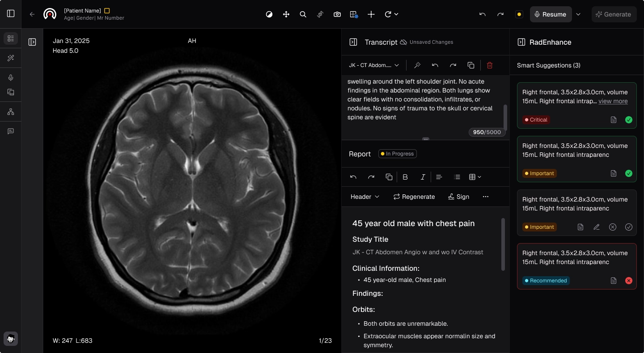The width and height of the screenshot is (644, 353).
Task: Collapse the Transcript panel icon
Action: pos(353,42)
